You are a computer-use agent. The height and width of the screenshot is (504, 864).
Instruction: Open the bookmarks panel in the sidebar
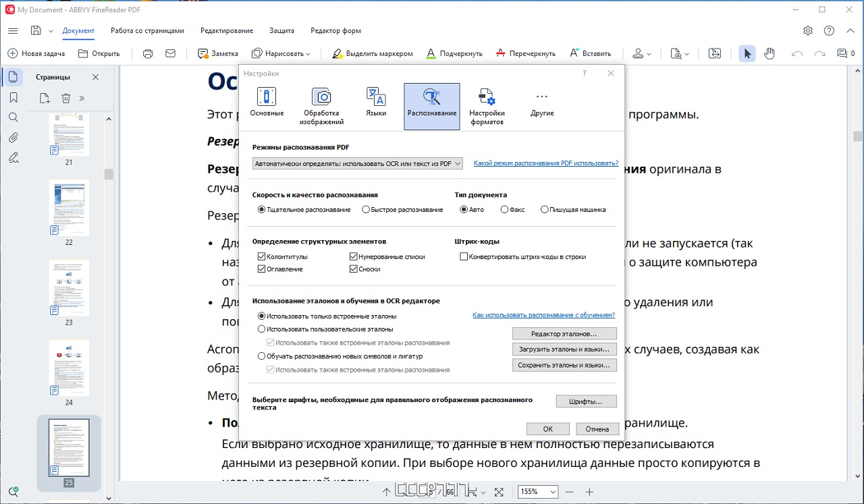click(13, 97)
